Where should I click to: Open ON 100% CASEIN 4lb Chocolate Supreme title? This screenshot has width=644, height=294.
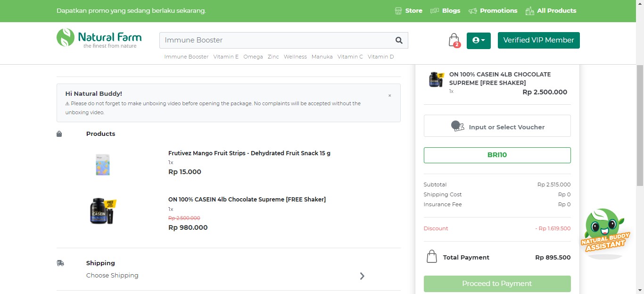click(247, 200)
